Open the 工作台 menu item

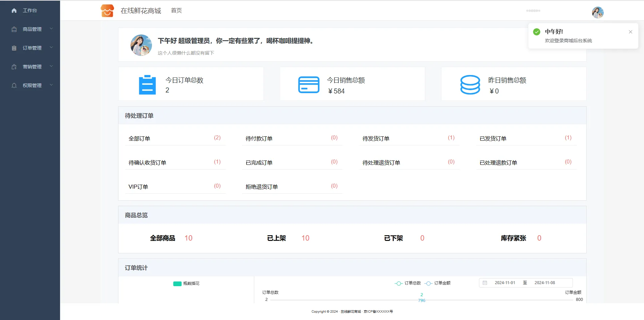click(30, 10)
